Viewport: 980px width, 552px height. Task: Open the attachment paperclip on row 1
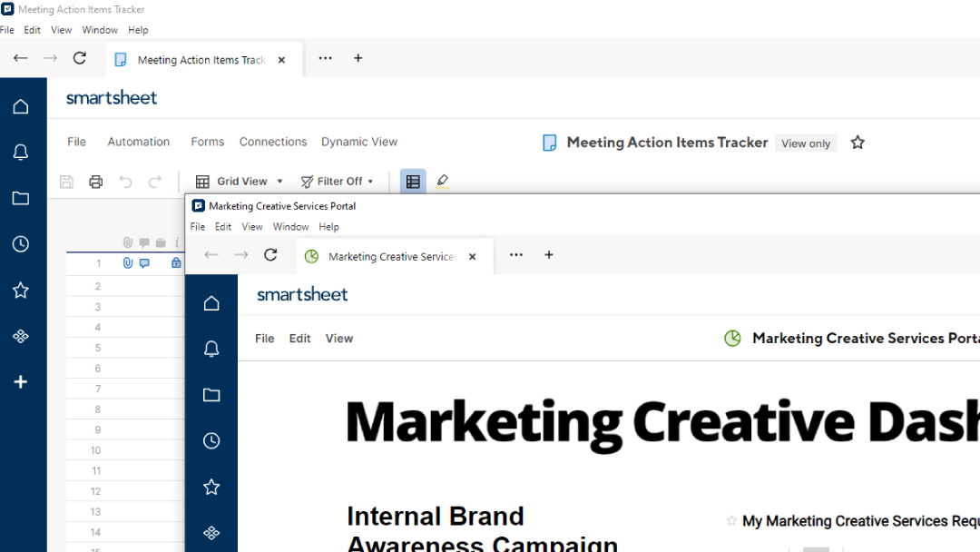[x=128, y=263]
